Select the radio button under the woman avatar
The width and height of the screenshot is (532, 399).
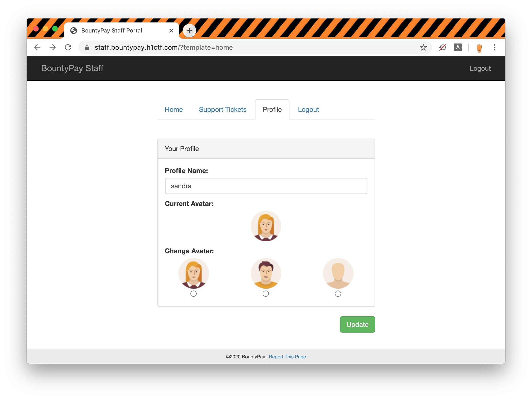coord(193,294)
